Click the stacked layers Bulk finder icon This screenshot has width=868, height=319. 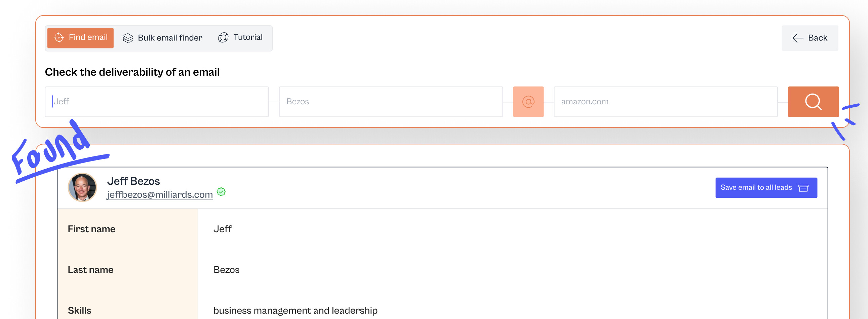coord(128,38)
